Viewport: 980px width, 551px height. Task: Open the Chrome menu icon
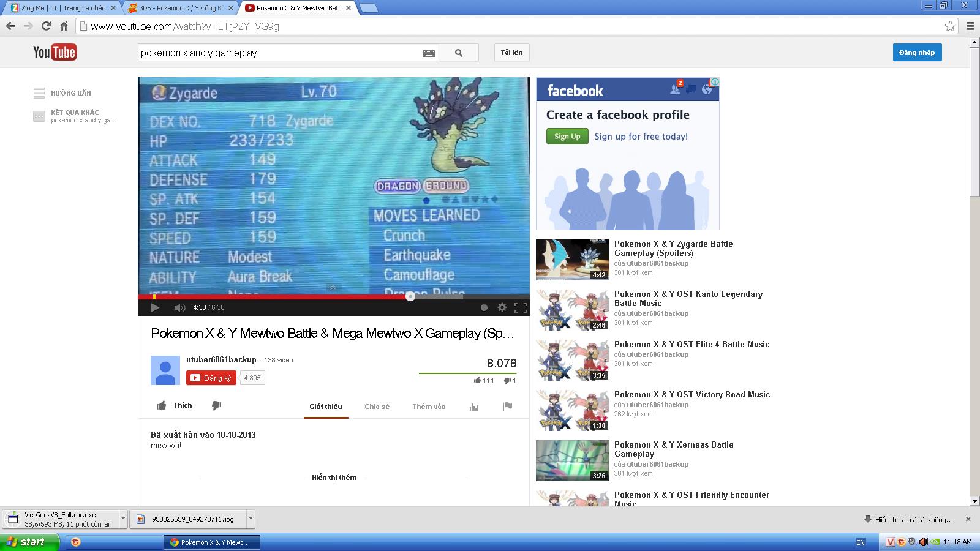pyautogui.click(x=970, y=26)
